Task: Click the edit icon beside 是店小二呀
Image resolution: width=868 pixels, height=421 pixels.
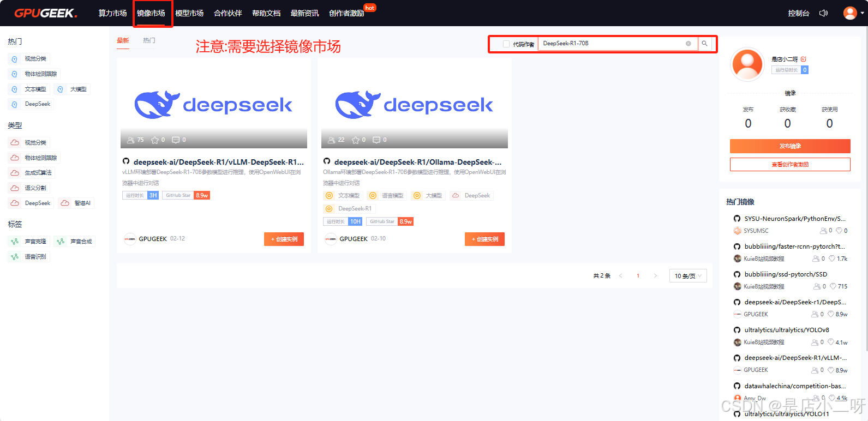Action: coord(804,59)
